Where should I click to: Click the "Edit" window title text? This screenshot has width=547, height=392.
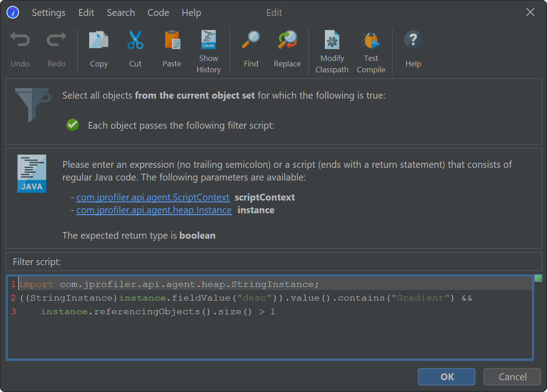[274, 13]
